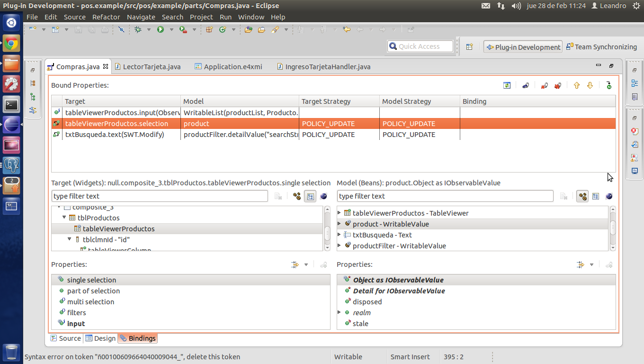Viewport: 644px width, 364px height.
Task: Open the Refactor menu
Action: (106, 17)
